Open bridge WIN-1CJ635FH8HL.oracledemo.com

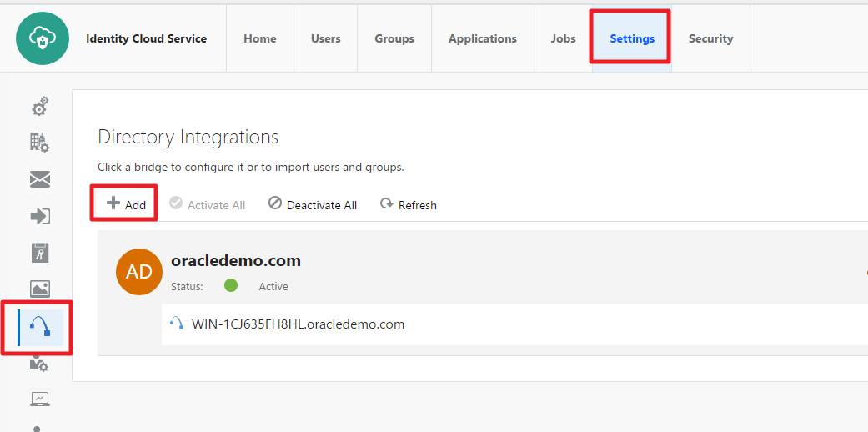click(298, 324)
